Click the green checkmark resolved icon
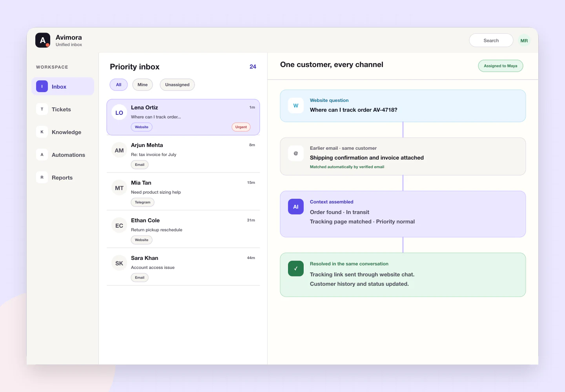565x392 pixels. (296, 269)
